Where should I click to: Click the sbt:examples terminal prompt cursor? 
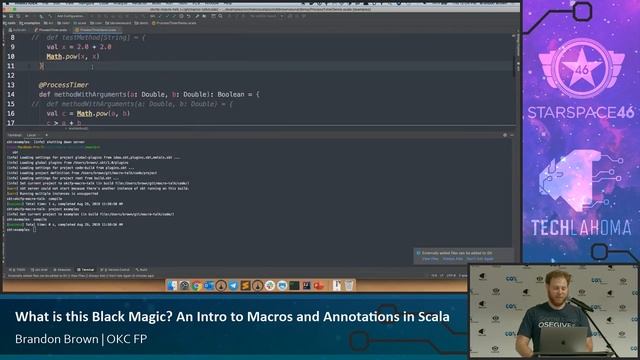tap(34, 230)
